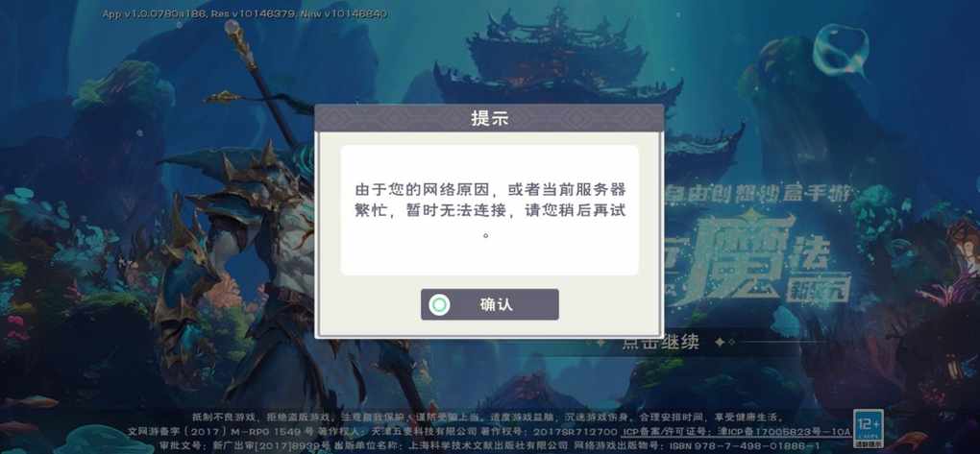This screenshot has height=454, width=980.
Task: Click the glowing orb atop the staff
Action: (233, 26)
